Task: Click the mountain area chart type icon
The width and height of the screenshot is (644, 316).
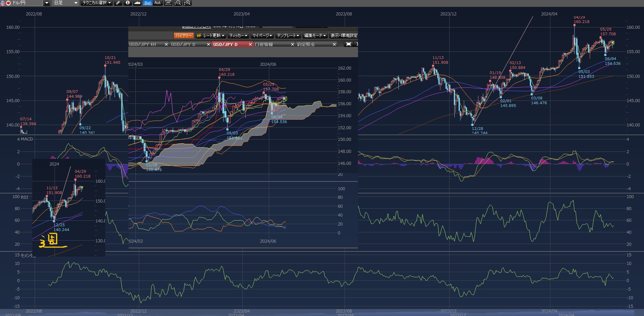Action: click(x=137, y=3)
